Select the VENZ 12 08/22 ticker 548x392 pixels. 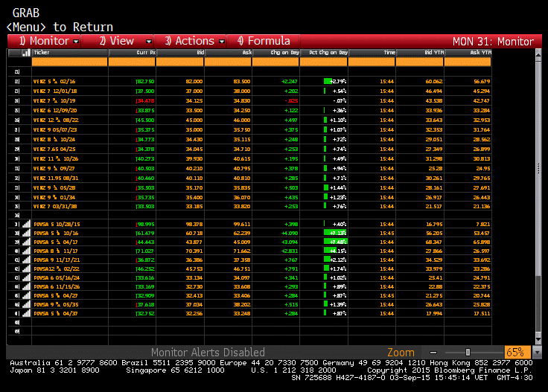(56, 120)
